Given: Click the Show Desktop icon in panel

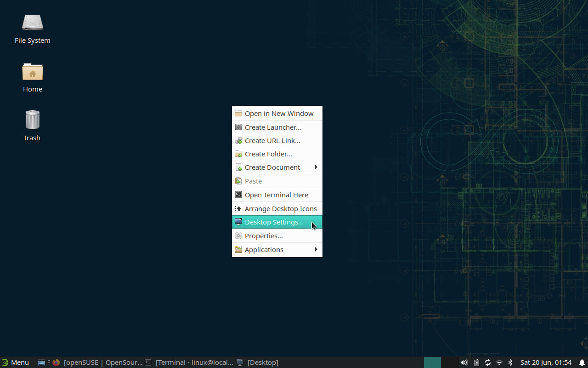Looking at the screenshot, I should pos(41,362).
